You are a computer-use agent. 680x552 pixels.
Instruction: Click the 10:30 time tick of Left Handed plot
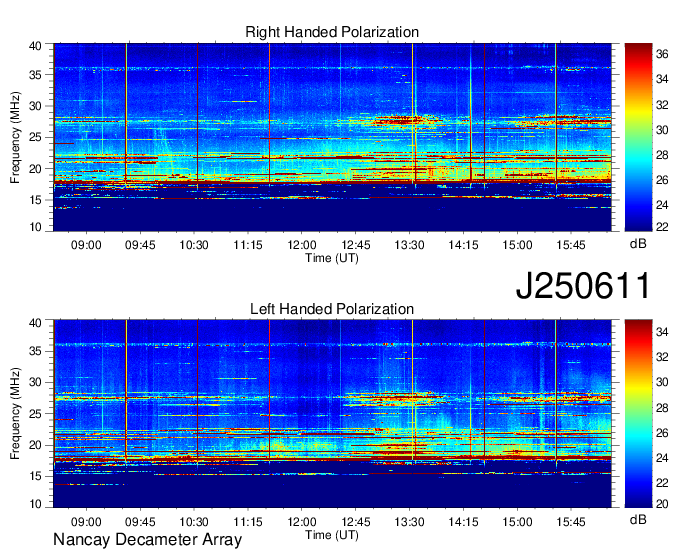pos(194,522)
